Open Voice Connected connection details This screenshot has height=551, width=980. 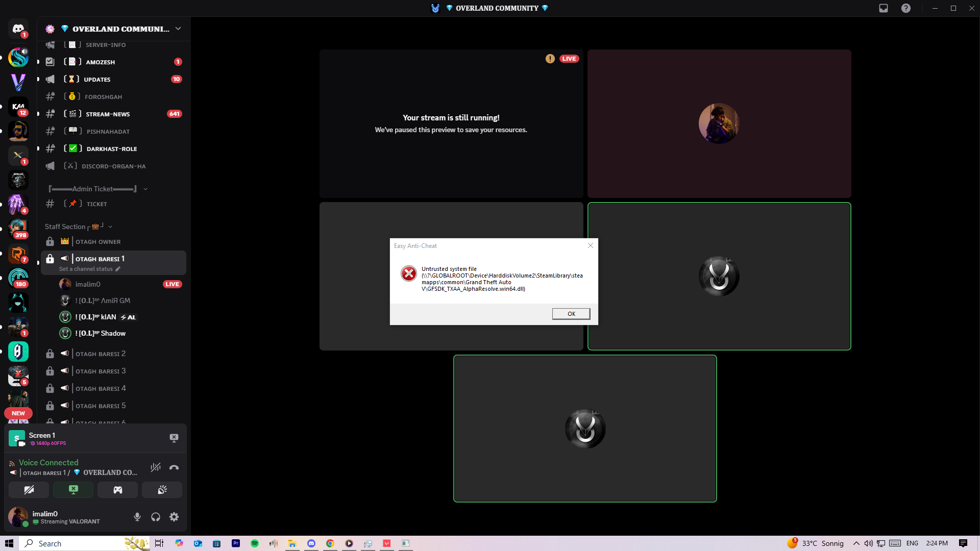click(x=48, y=463)
